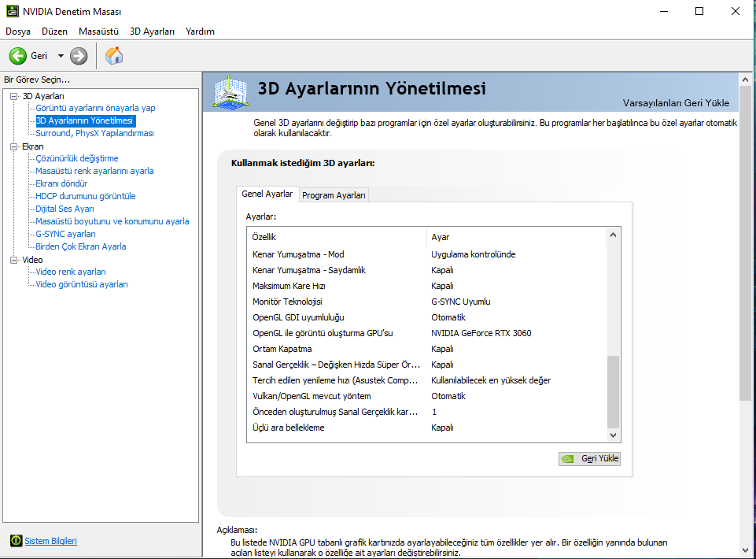Open G-SYNC ayarları page

[65, 234]
